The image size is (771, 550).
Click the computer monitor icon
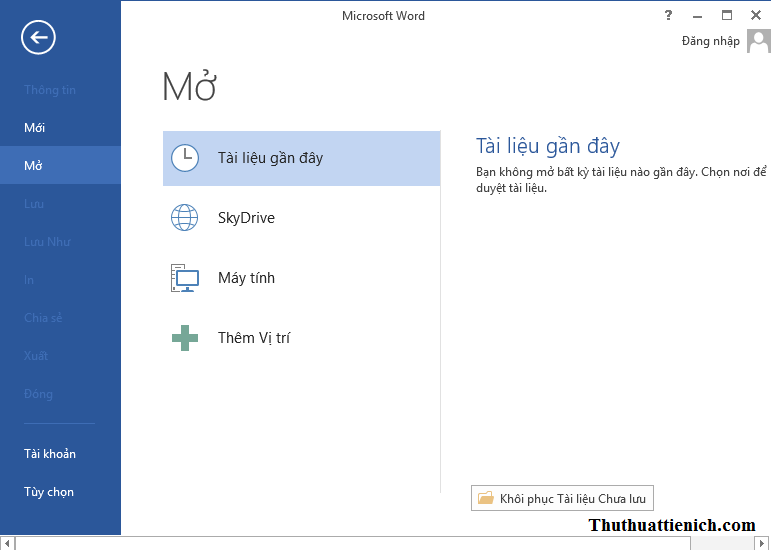coord(185,278)
